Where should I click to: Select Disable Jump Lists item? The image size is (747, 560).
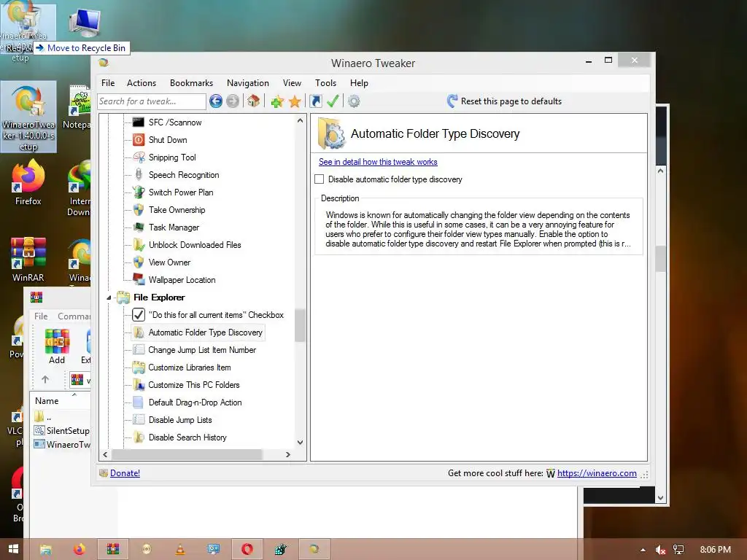click(180, 420)
